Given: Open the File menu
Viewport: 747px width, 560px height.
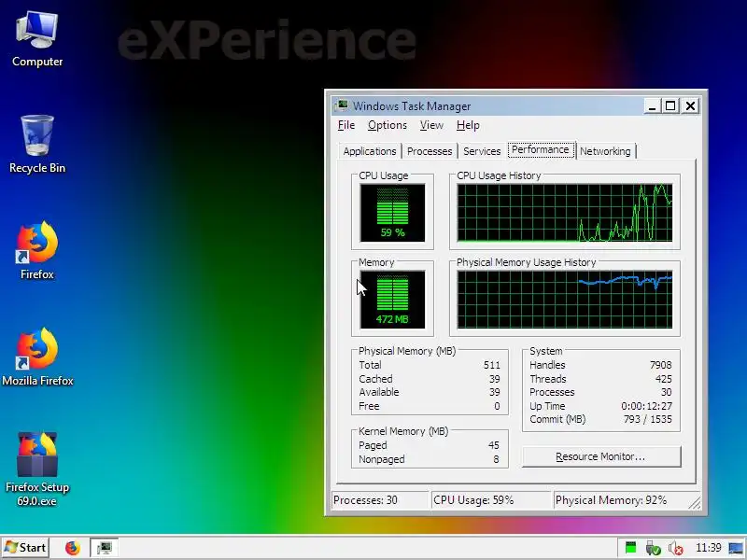Looking at the screenshot, I should pyautogui.click(x=346, y=125).
